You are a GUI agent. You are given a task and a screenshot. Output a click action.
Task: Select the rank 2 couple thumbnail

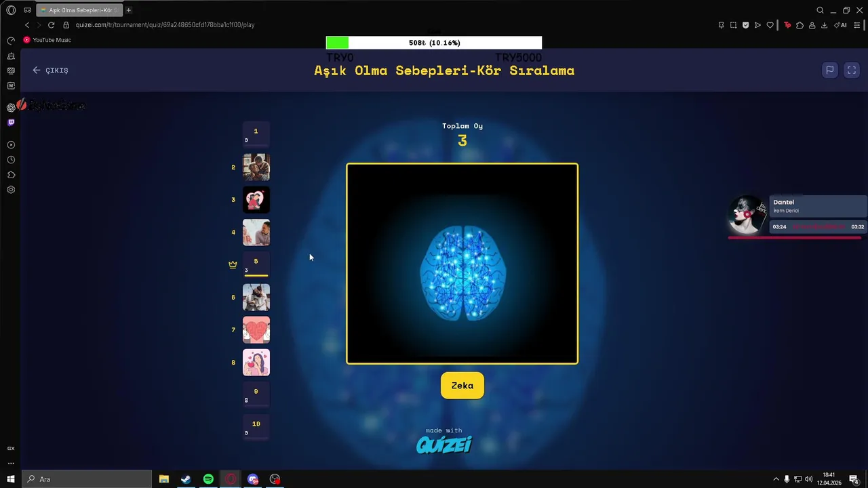256,167
